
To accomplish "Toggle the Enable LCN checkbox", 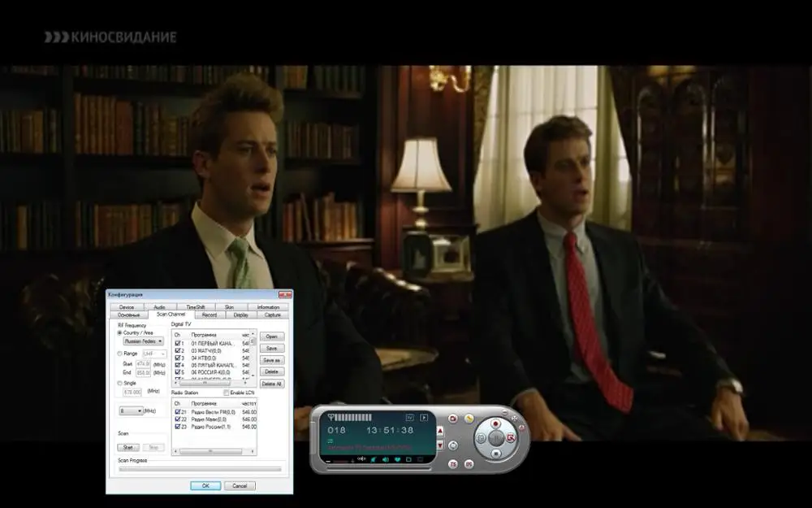I will [227, 393].
